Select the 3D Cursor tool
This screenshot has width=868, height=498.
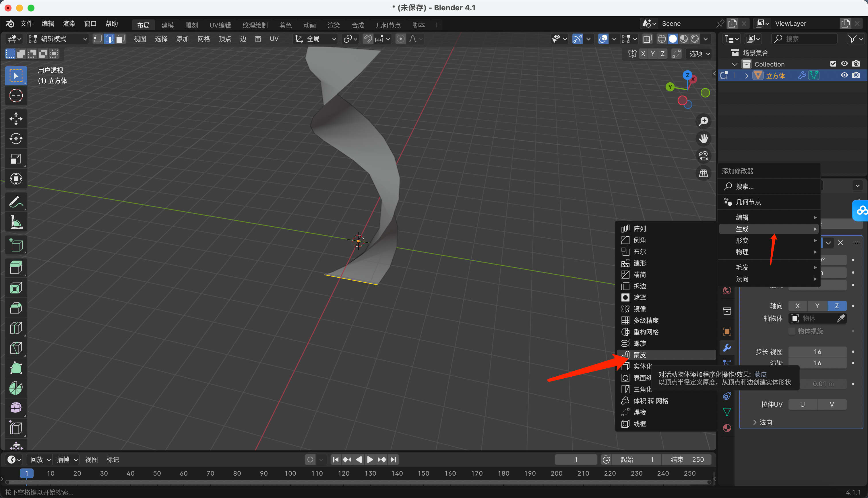(x=16, y=96)
